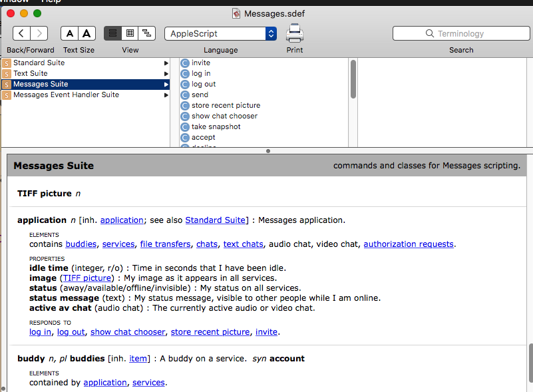Expand the Standard Suite disclosure arrow
Image resolution: width=533 pixels, height=392 pixels.
pos(166,63)
